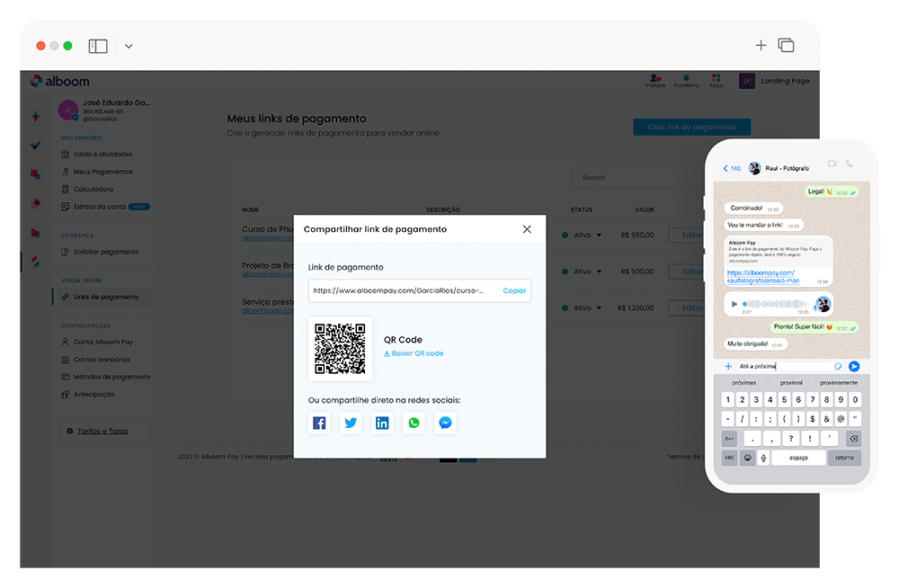
Task: Click Copiar to copy the payment link
Action: [514, 290]
